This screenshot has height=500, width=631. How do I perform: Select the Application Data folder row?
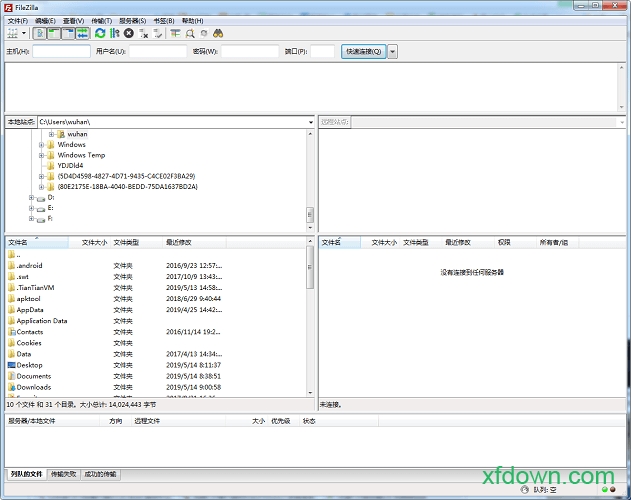coord(156,321)
